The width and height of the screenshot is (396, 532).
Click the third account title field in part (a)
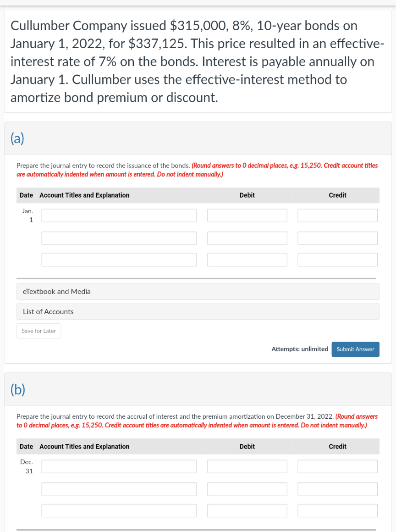click(119, 259)
